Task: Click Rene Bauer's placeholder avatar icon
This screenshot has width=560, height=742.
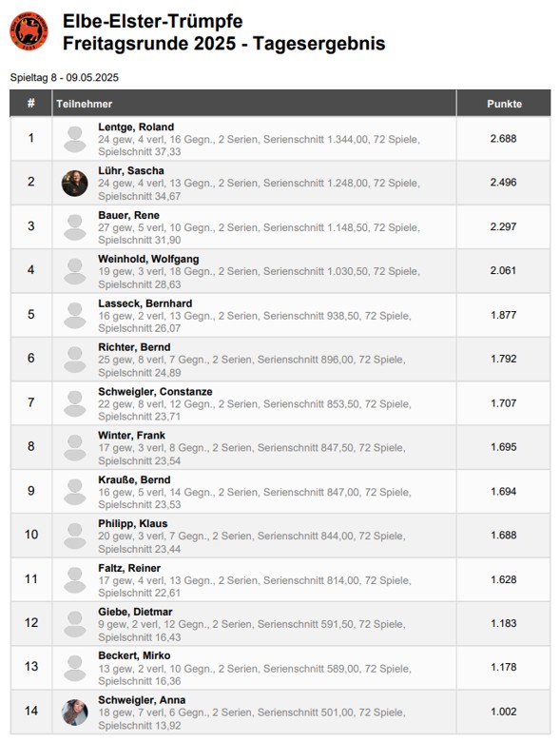Action: 75,227
